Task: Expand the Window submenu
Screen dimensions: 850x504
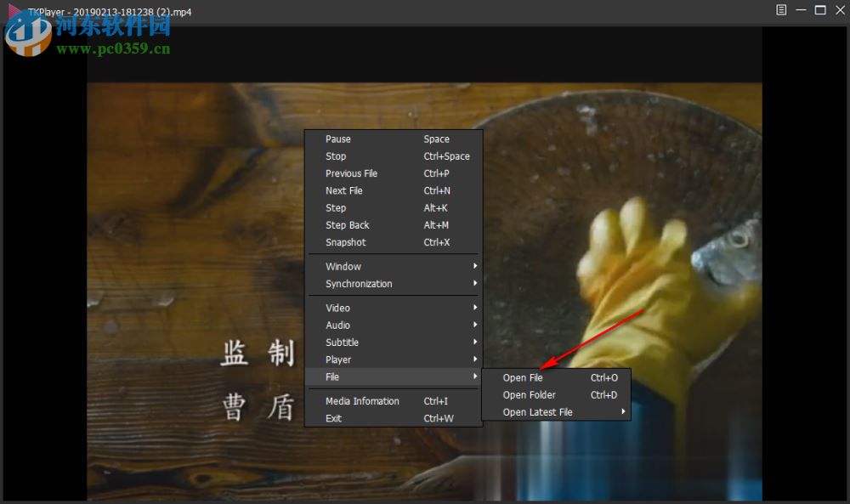Action: 343,267
